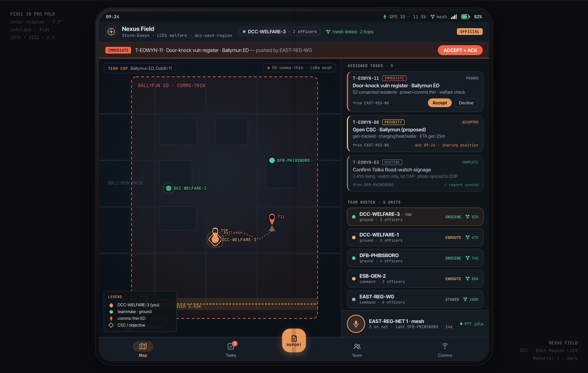Tap 'ack 09:24 · sharing position' text

(x=446, y=145)
